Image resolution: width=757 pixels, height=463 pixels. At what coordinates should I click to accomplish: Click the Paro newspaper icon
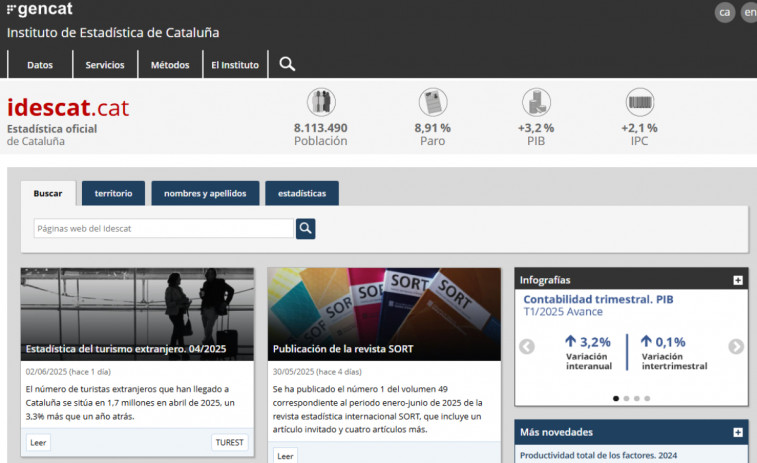(433, 102)
